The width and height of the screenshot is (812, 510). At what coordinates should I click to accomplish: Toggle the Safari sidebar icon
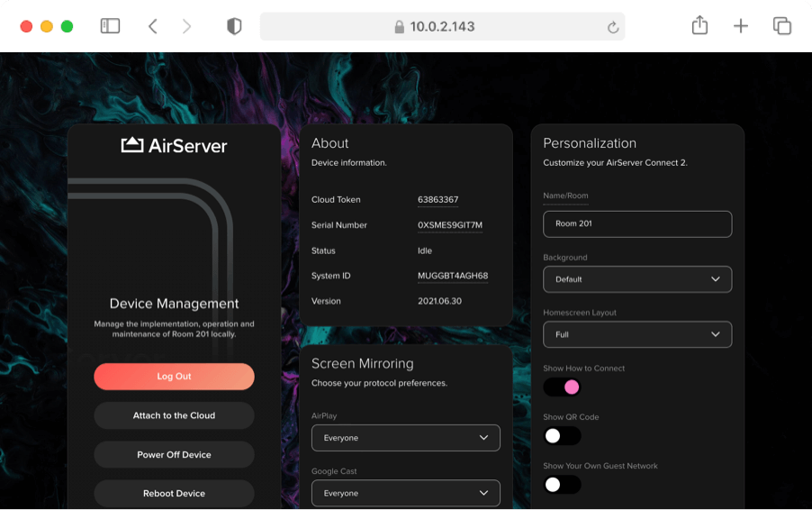(110, 26)
